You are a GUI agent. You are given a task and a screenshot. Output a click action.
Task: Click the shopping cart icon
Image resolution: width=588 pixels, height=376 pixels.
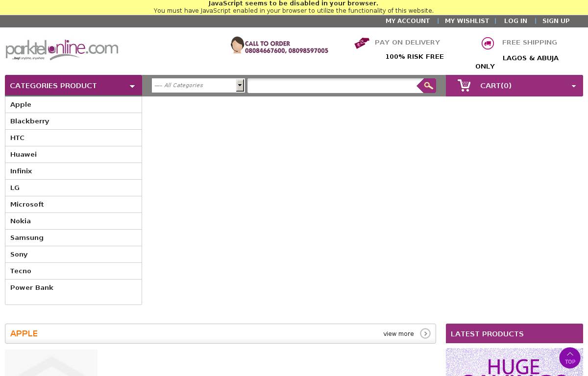point(464,86)
